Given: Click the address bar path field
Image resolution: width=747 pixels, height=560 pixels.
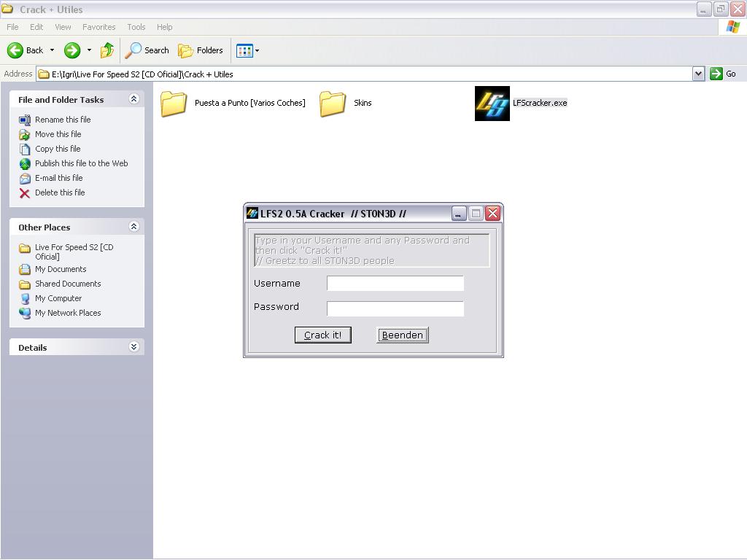Looking at the screenshot, I should [365, 74].
